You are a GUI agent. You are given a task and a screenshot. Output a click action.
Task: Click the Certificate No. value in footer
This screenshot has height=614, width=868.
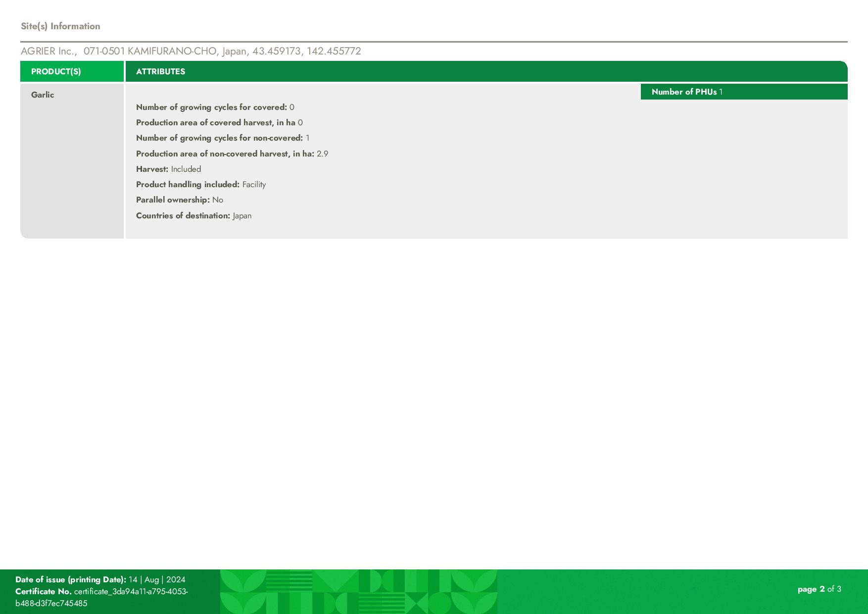pyautogui.click(x=102, y=597)
